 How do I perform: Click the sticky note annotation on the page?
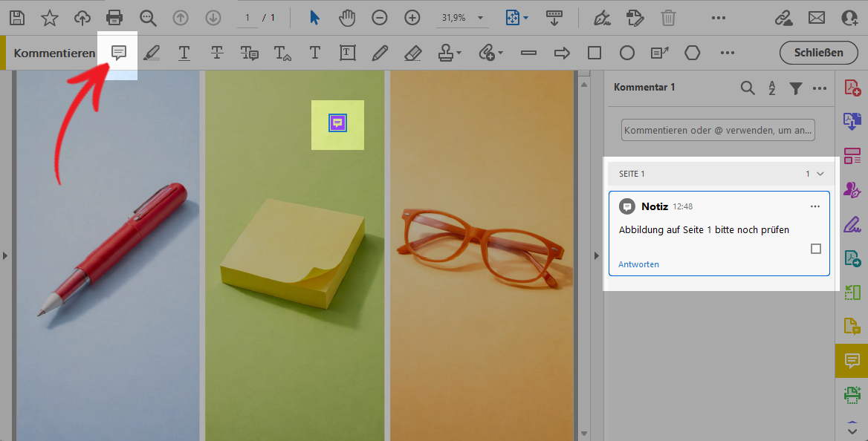337,123
